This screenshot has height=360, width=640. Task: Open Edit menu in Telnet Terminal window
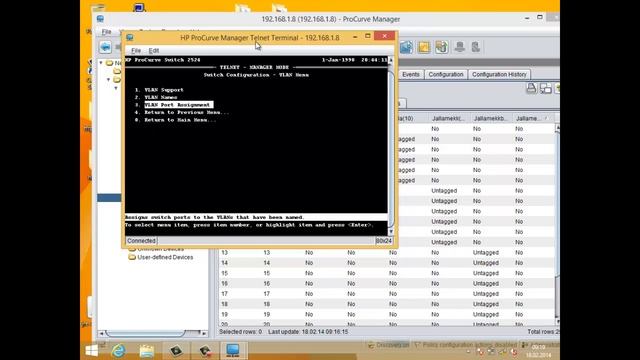click(153, 51)
